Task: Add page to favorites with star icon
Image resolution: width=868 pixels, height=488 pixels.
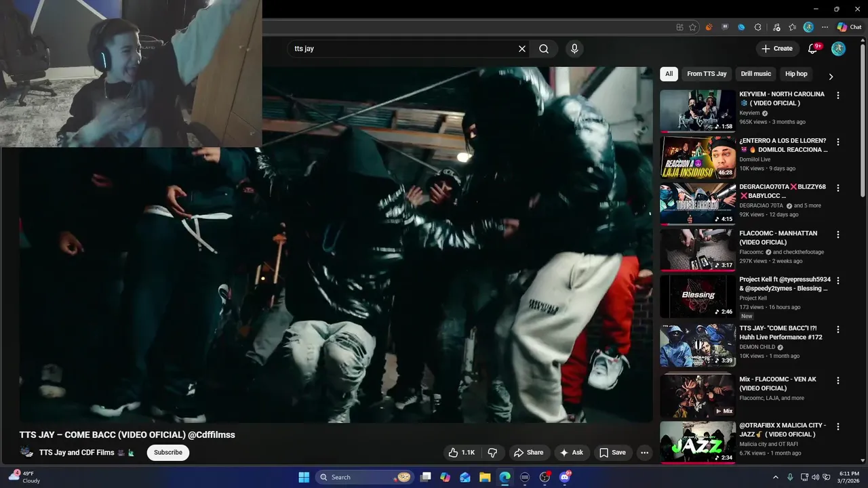Action: [x=692, y=27]
